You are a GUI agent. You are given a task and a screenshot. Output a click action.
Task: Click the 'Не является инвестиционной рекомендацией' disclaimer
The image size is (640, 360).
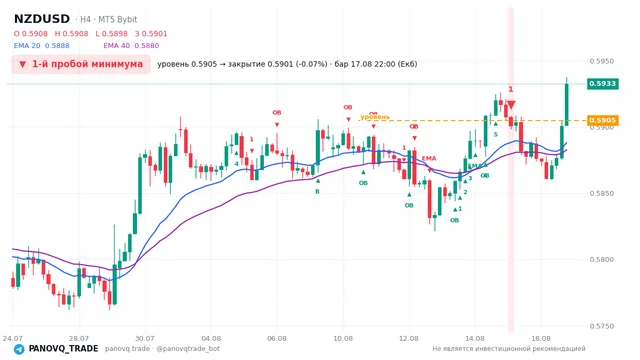click(x=509, y=349)
